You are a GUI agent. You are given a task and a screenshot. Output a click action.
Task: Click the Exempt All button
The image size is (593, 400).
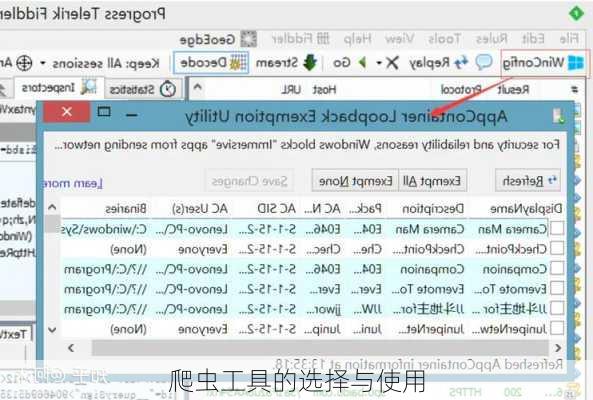pyautogui.click(x=432, y=181)
